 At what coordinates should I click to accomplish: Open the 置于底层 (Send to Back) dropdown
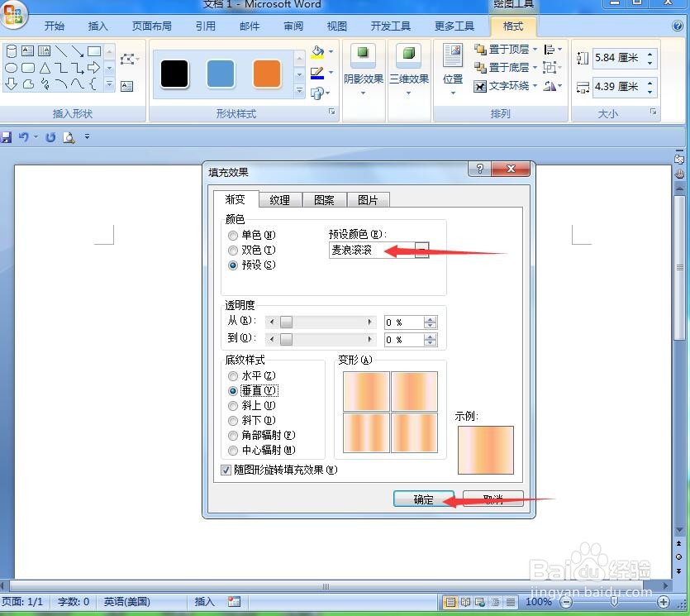click(535, 67)
